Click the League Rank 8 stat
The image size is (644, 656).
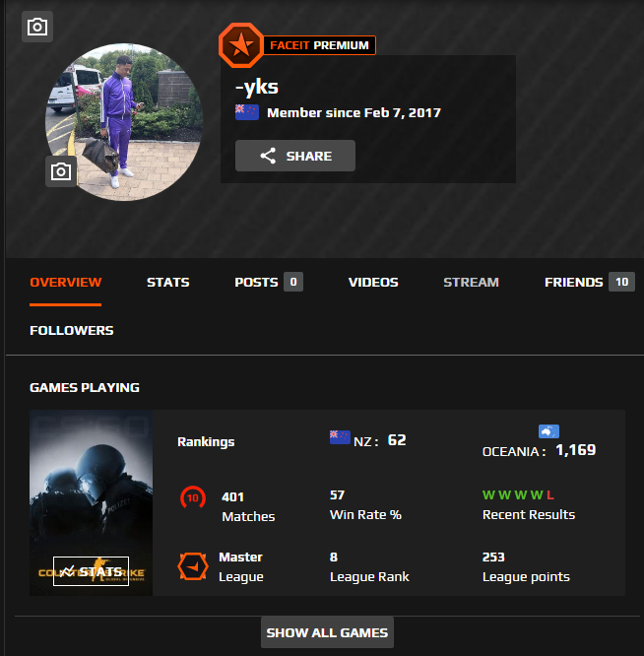[369, 567]
